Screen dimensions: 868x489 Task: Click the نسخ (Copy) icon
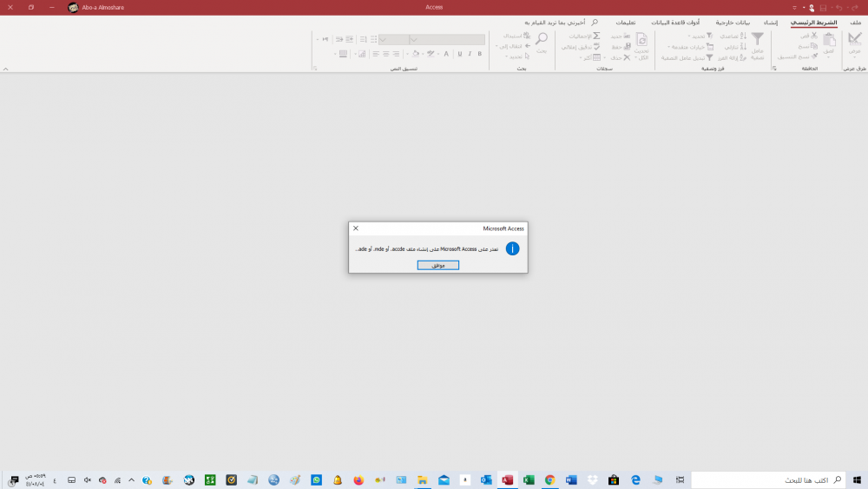pos(814,46)
